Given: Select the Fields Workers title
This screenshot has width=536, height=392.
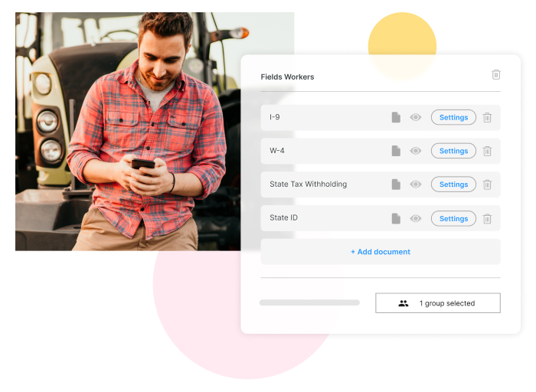Looking at the screenshot, I should pyautogui.click(x=287, y=77).
